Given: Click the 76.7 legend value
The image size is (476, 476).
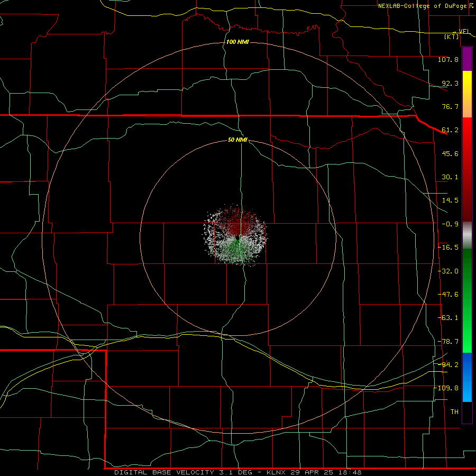Looking at the screenshot, I should pos(450,106).
